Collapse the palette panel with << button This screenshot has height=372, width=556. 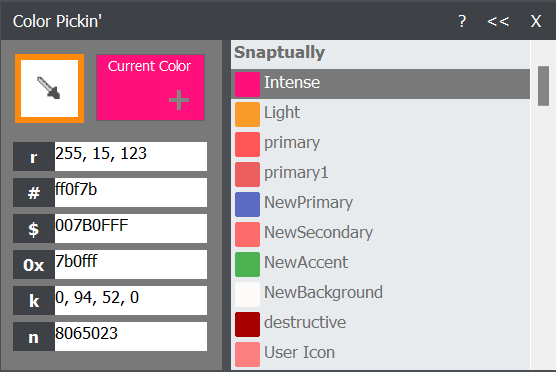click(498, 22)
